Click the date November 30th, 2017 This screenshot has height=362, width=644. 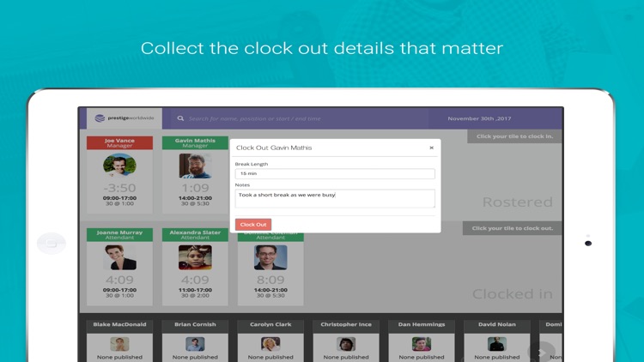click(479, 118)
